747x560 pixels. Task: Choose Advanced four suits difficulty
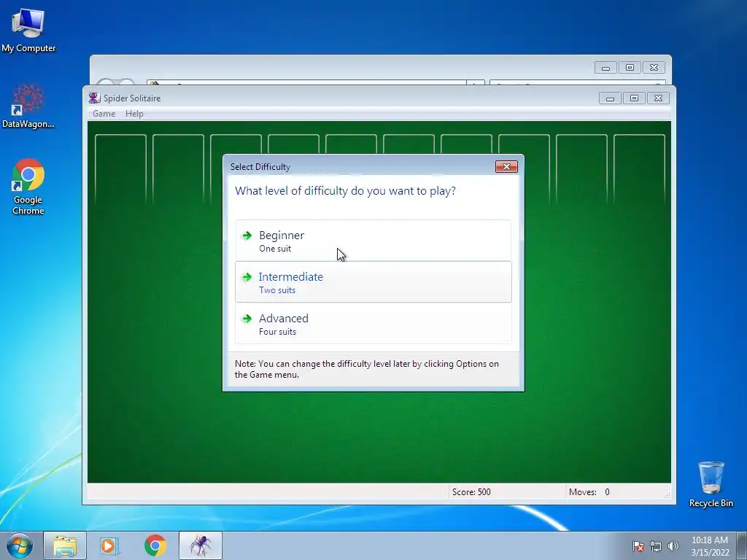(x=373, y=323)
